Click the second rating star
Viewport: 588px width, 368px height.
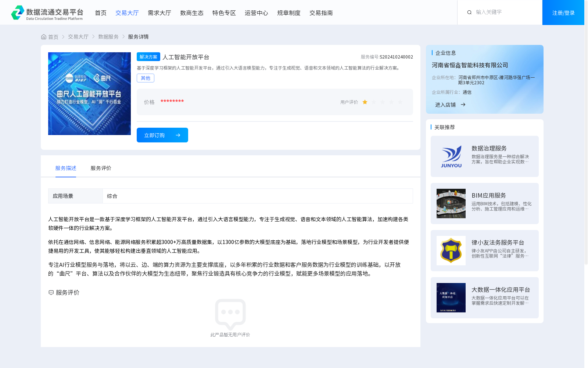(374, 102)
